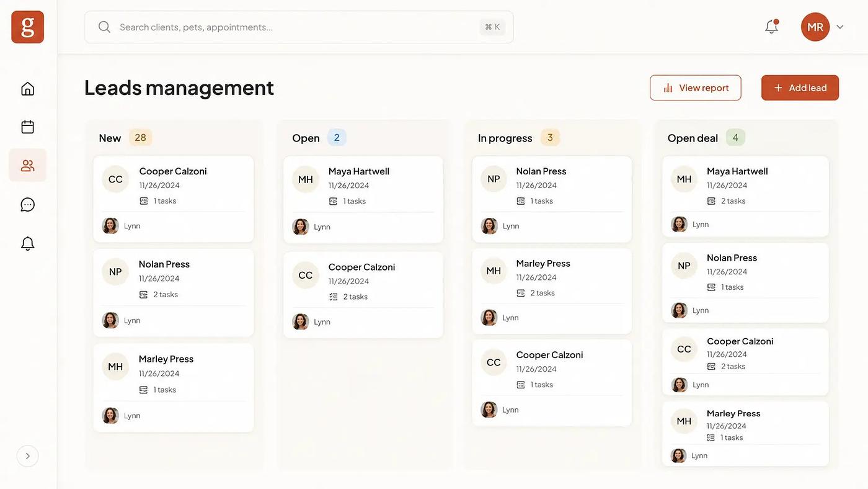Screen dimensions: 868x489
Task: Click the ⌘ K shortcut badge
Action: tap(492, 27)
